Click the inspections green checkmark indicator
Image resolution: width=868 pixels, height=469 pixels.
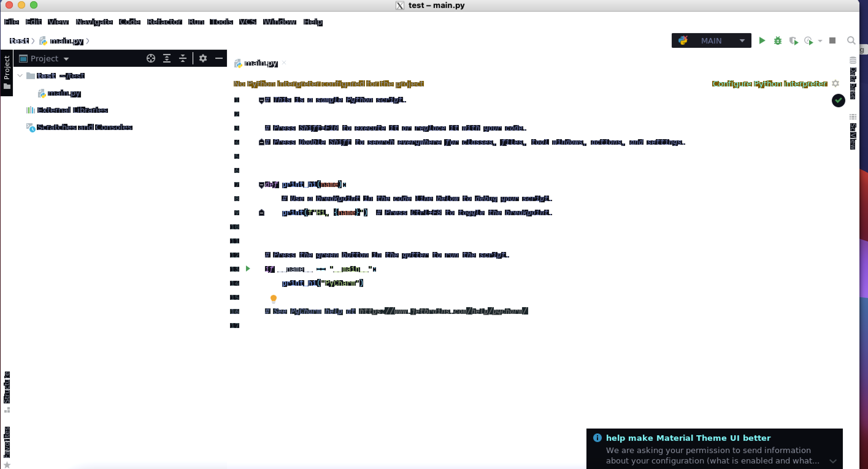click(x=838, y=100)
